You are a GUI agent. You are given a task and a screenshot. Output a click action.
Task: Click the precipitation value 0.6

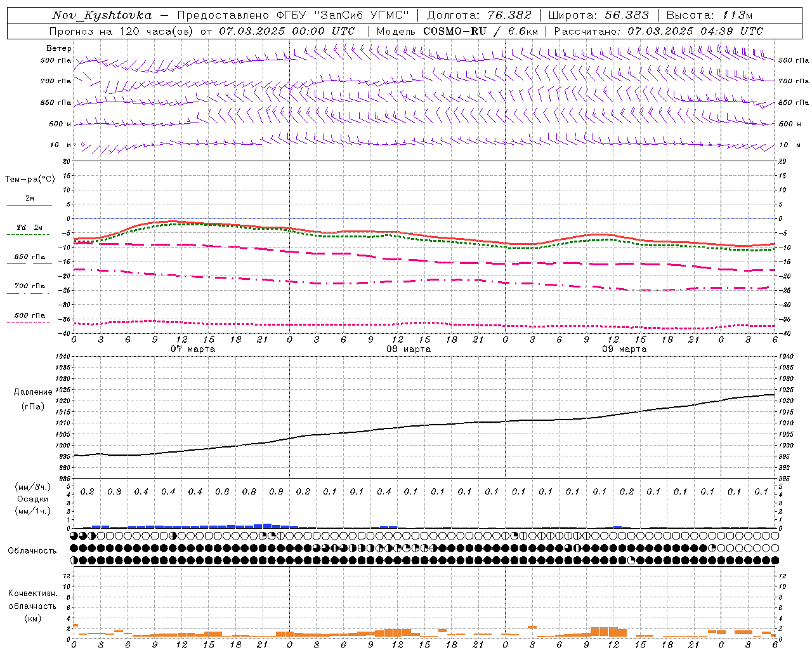(222, 491)
